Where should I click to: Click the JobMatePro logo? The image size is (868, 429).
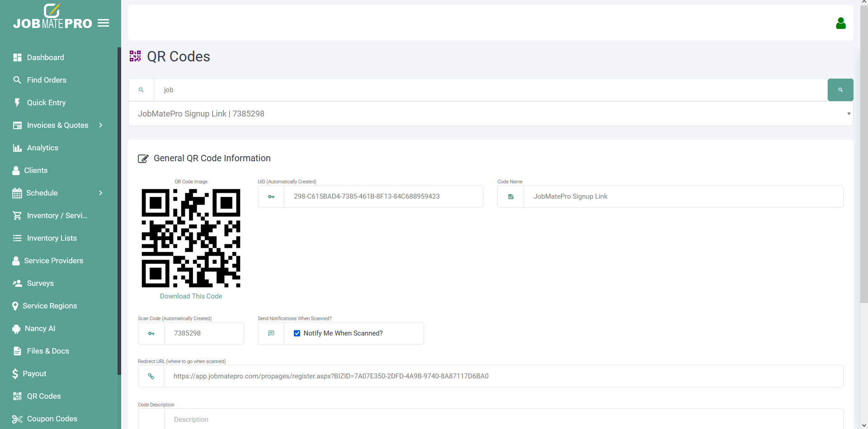point(52,17)
